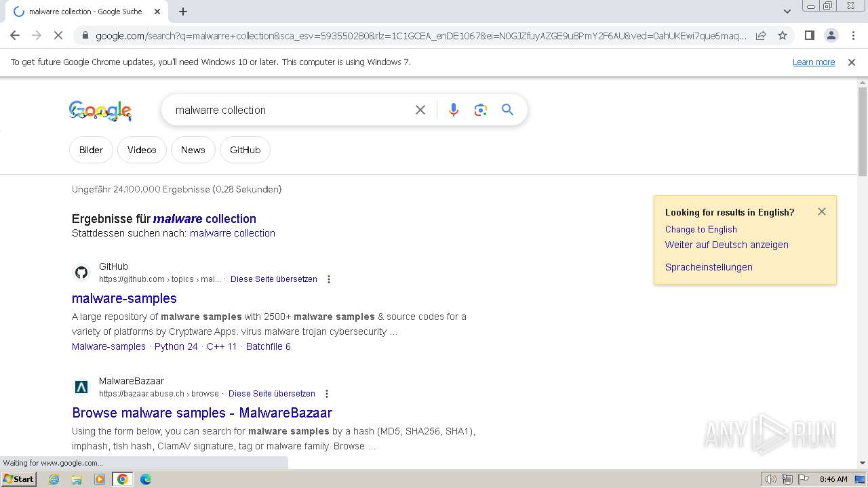Open Action Center flag icon
Viewport: 868px width, 488px height.
(x=804, y=479)
